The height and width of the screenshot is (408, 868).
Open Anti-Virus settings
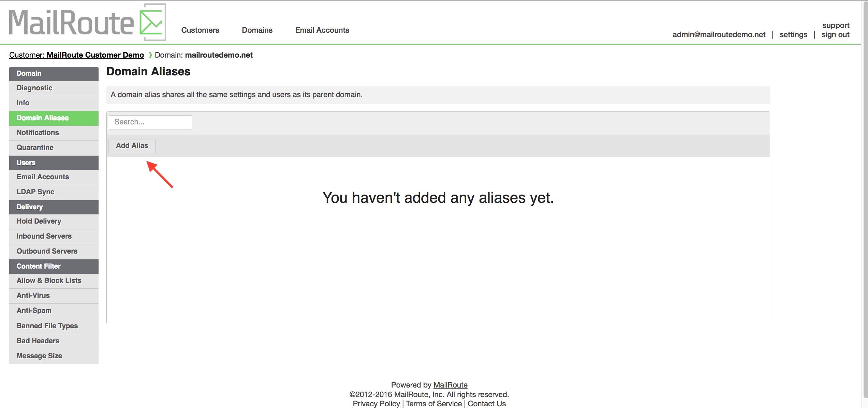54,296
